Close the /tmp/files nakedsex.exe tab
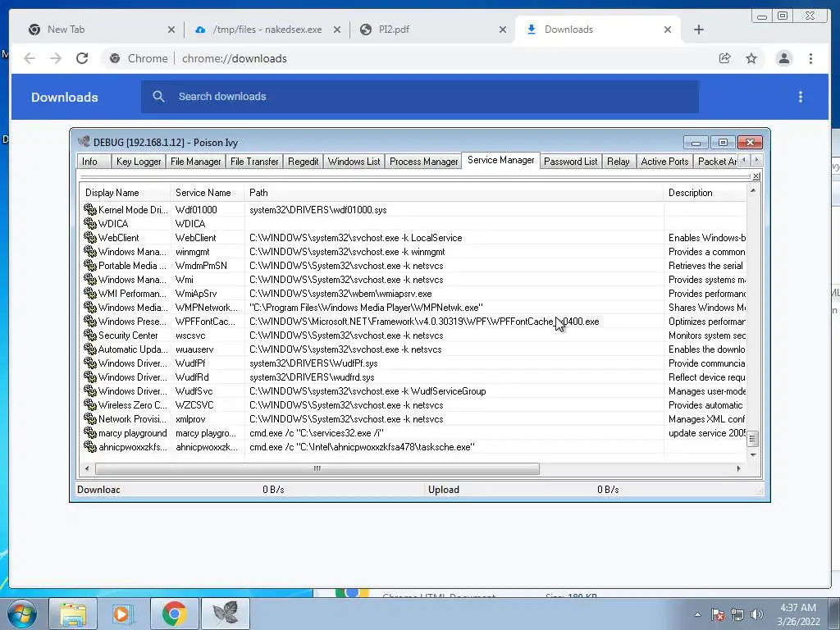The image size is (840, 630). tap(337, 30)
